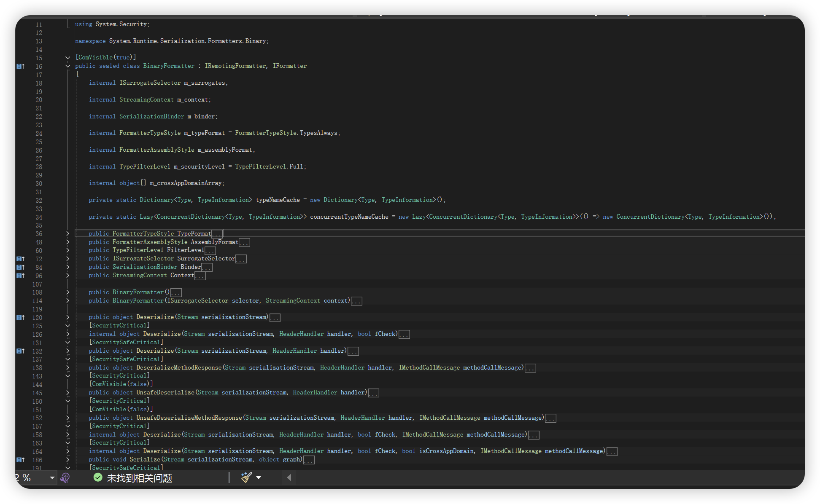
Task: Click on FormatterTypeStyle.TypesAlways in line 24
Action: coord(287,133)
